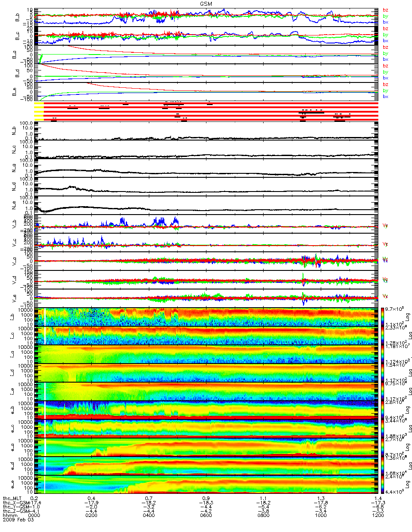The width and height of the screenshot is (412, 532).
Task: Click the V_e legend label at right
Action: 385,296
